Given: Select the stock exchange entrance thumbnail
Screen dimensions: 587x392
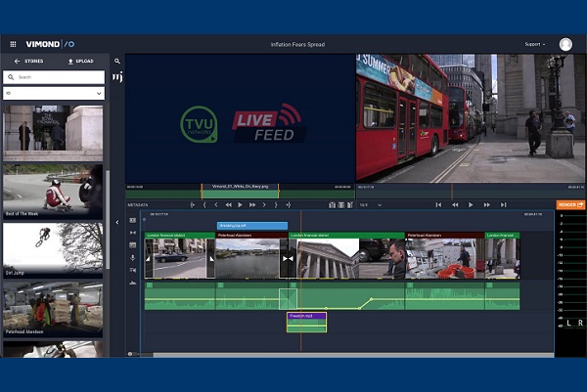Looking at the screenshot, I should click(53, 133).
